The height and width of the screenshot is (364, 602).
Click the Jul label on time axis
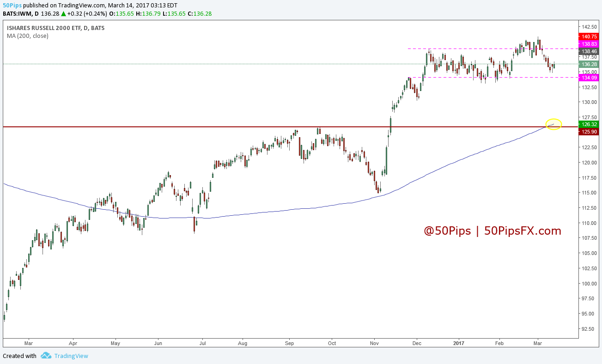click(x=202, y=343)
